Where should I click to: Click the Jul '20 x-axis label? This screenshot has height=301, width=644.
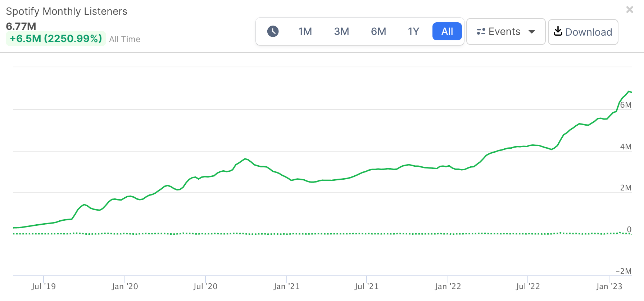coord(205,286)
